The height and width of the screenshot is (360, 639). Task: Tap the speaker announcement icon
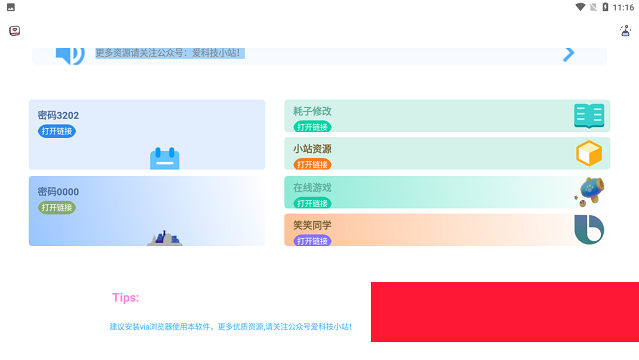(x=70, y=55)
